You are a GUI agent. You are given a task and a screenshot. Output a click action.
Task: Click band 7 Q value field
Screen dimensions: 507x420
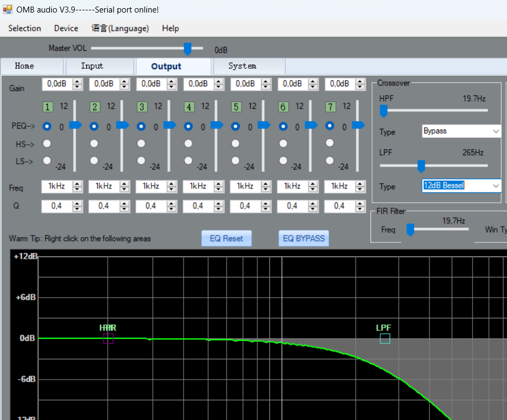tap(339, 206)
